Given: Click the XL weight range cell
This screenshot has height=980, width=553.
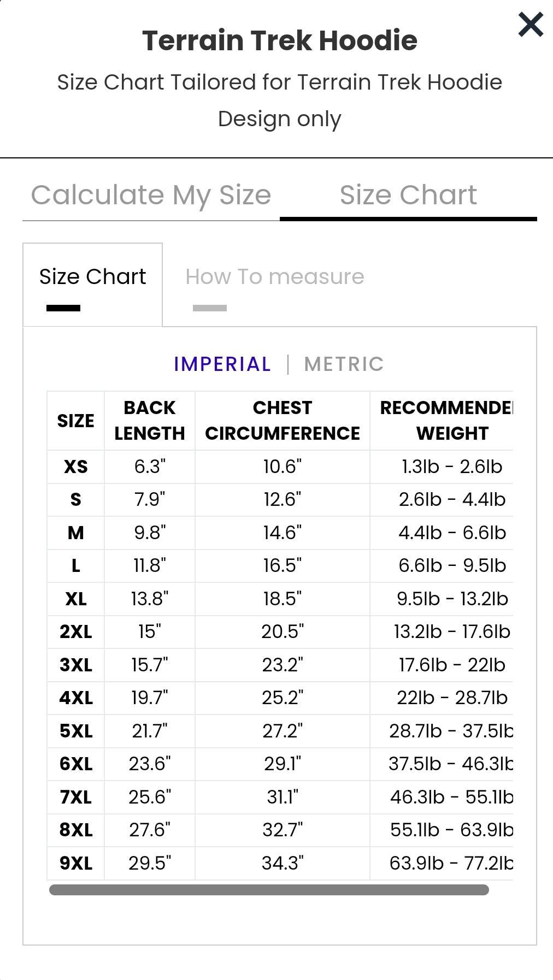Looking at the screenshot, I should pos(452,599).
